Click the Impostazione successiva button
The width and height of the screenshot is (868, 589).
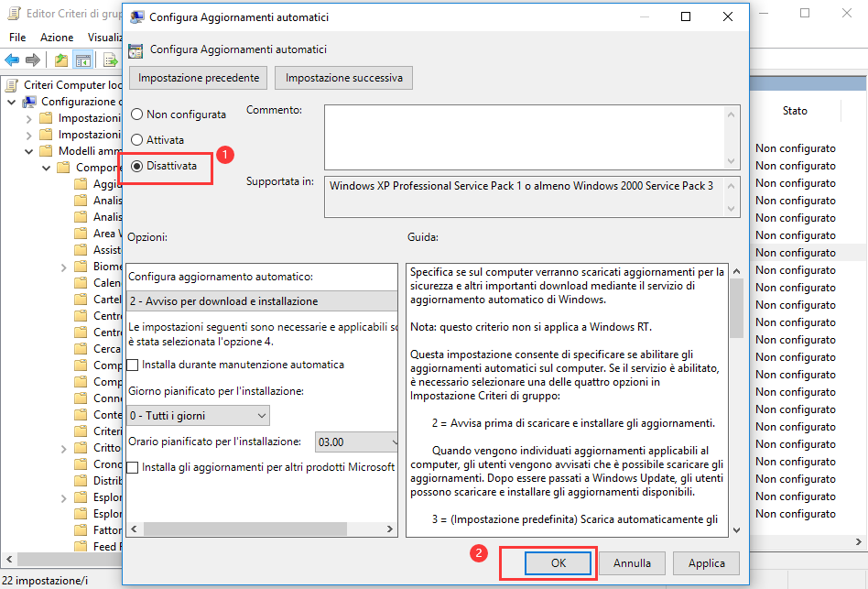pyautogui.click(x=343, y=78)
